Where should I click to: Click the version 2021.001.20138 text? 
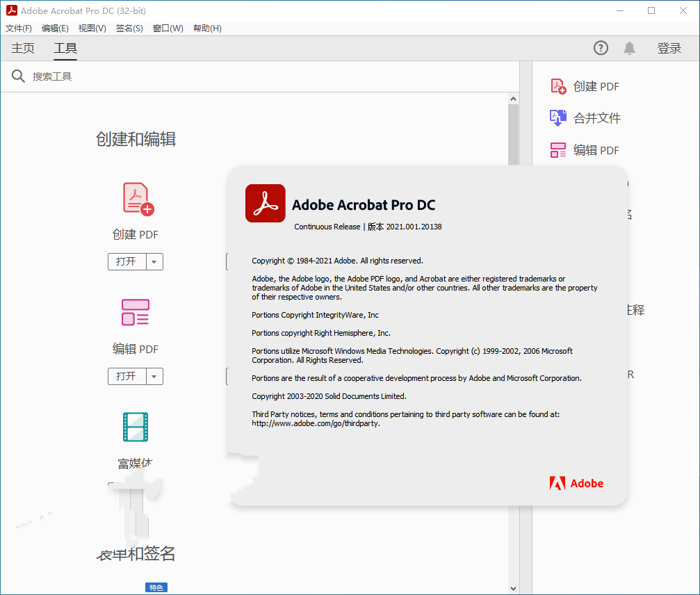405,227
